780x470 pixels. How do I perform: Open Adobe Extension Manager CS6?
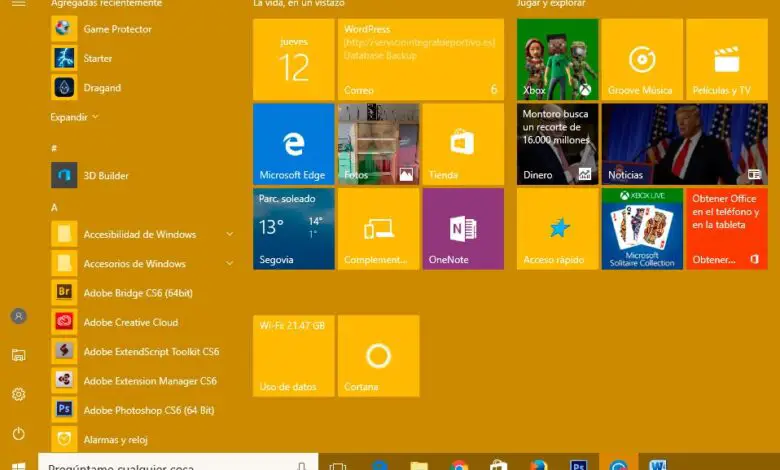click(142, 380)
